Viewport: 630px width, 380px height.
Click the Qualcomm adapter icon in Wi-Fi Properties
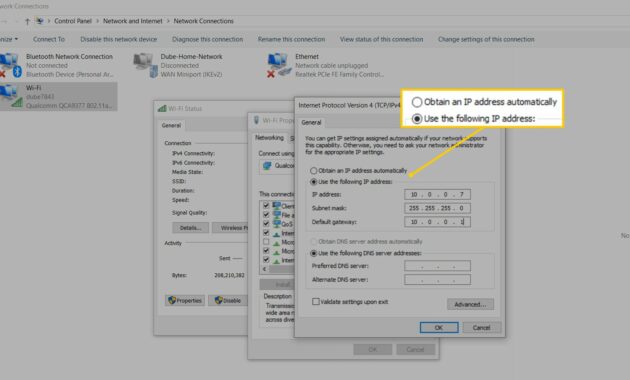point(267,165)
